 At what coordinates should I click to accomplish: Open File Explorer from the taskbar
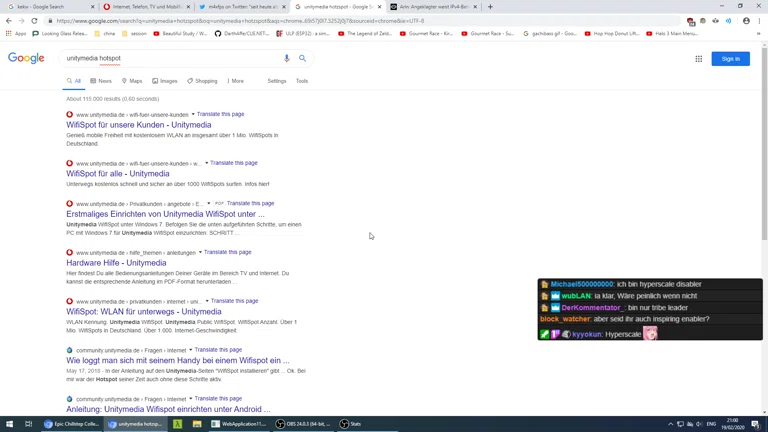point(197,424)
